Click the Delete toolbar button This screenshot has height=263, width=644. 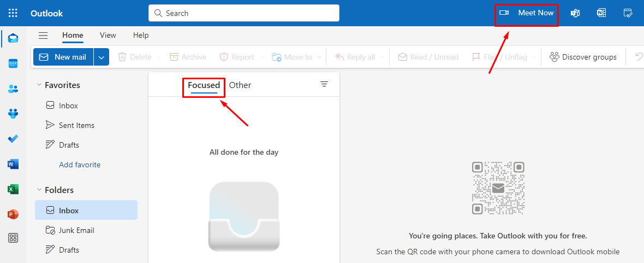coord(135,57)
